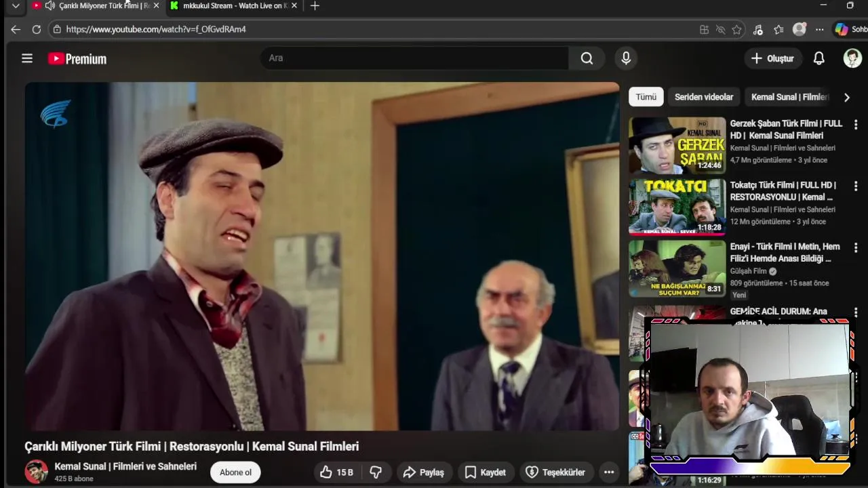Mute audio on the Çarıklı Milyoner tab
Viewport: 868px width, 488px height.
point(50,5)
